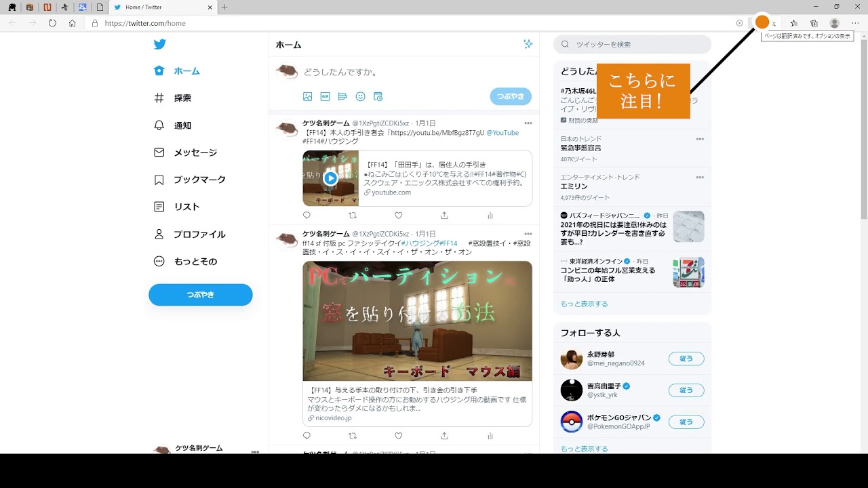Click the sparkle icon beside ホーム header
This screenshot has height=488, width=868.
(528, 44)
